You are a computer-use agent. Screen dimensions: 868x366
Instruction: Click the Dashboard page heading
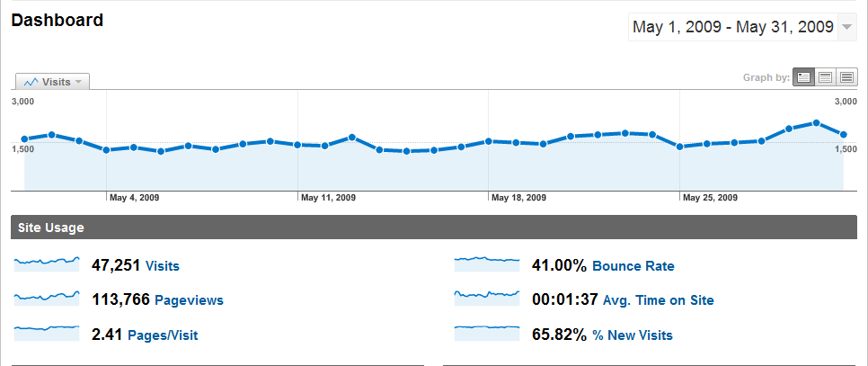(57, 21)
